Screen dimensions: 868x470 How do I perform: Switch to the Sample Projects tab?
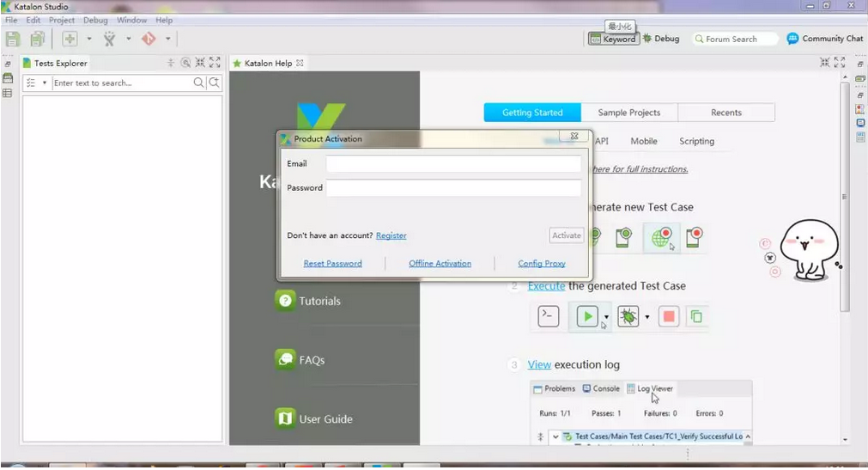point(628,113)
